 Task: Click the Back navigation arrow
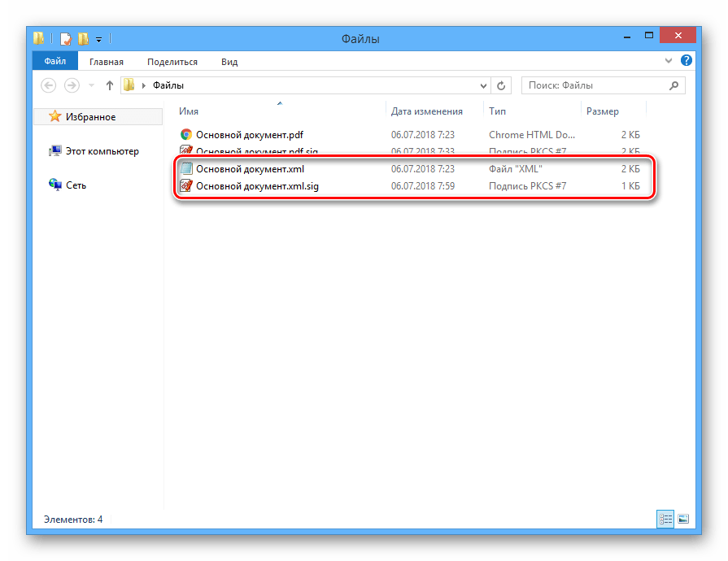coord(48,85)
